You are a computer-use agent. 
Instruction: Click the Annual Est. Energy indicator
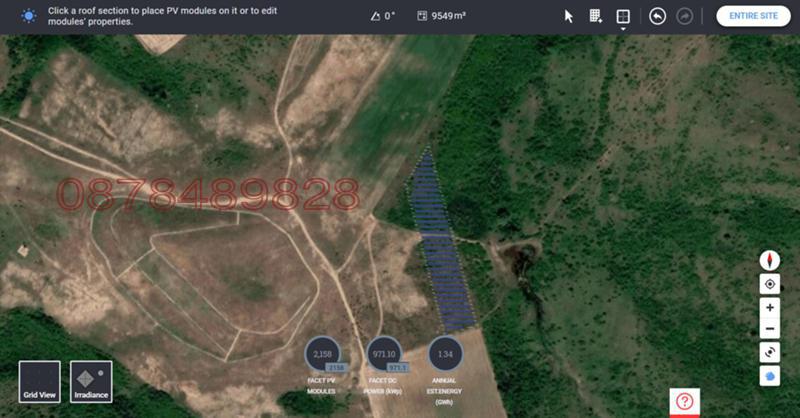[x=445, y=354]
